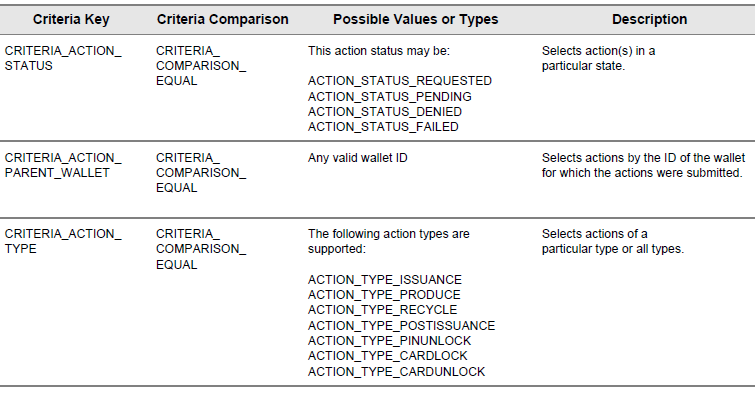Select the CRITERIA_ACTION_STATUS key cell
This screenshot has height=394, width=755.
coord(63,58)
